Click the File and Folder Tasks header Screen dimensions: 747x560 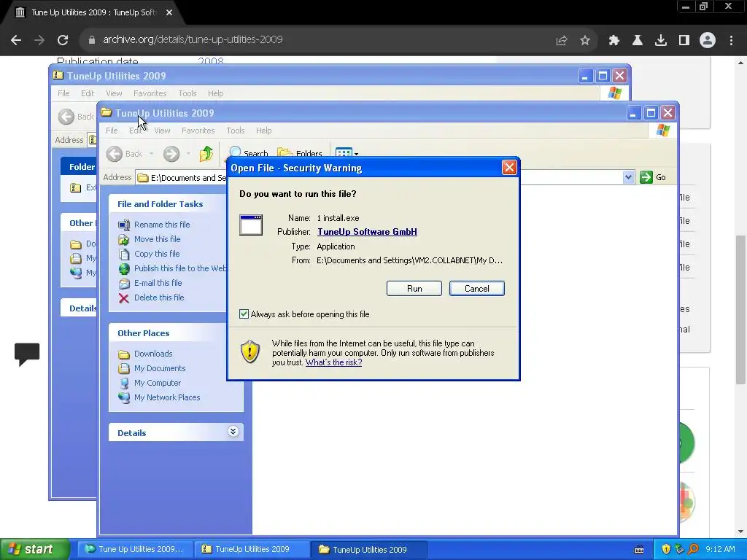160,204
